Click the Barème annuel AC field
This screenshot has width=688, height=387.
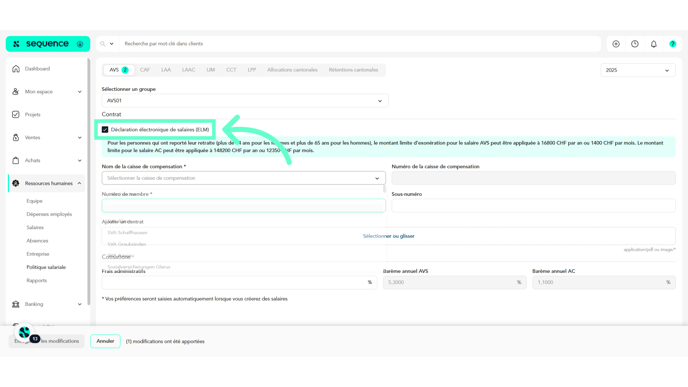[604, 283]
